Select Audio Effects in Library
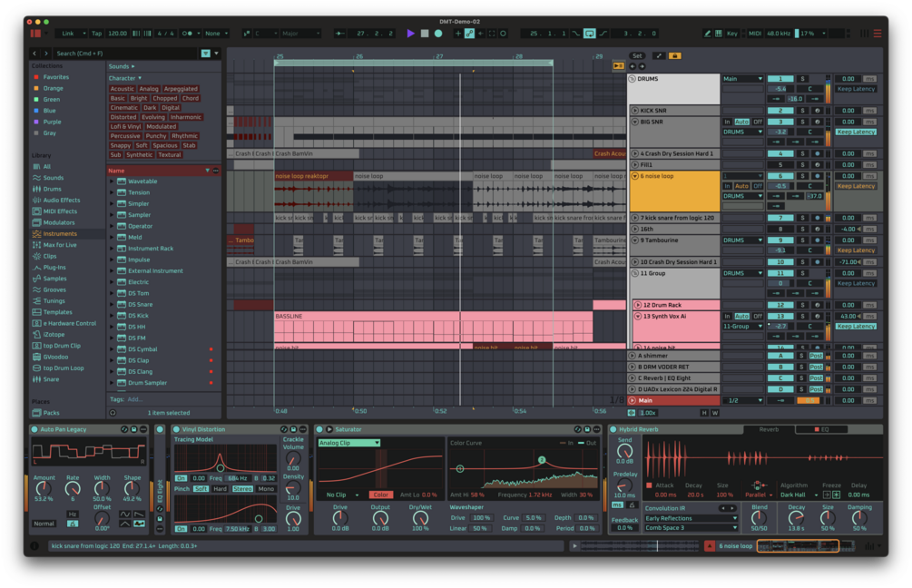912x588 pixels. click(62, 200)
